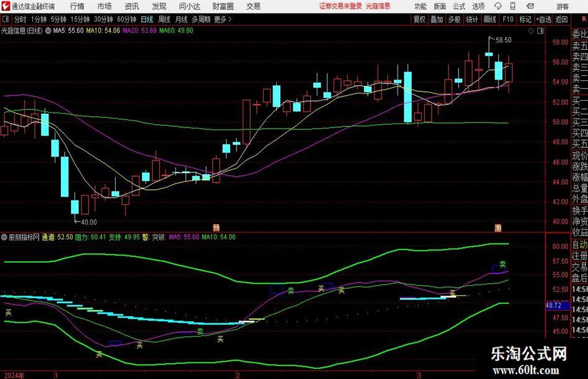
Task: Open the 选项 menu
Action: (x=478, y=6)
